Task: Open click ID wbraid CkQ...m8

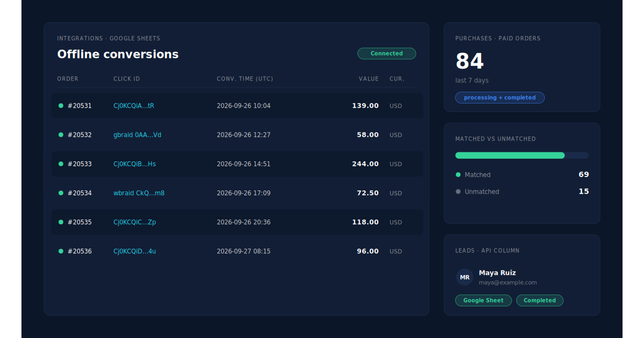Action: tap(139, 193)
